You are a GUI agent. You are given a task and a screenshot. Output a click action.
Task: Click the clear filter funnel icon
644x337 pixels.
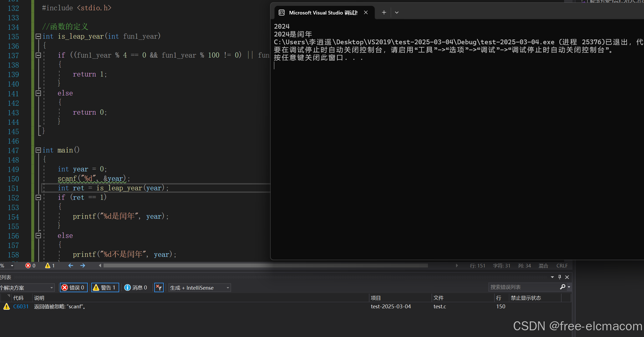pos(159,287)
